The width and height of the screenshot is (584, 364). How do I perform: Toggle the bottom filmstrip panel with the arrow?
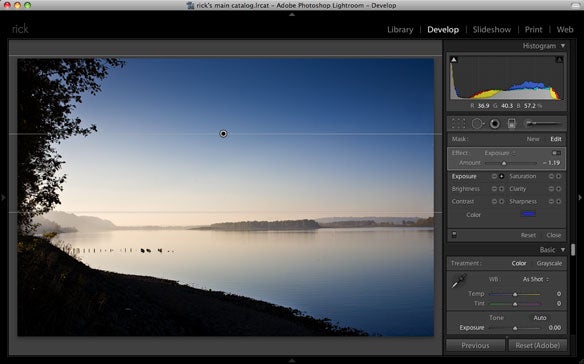(292, 361)
